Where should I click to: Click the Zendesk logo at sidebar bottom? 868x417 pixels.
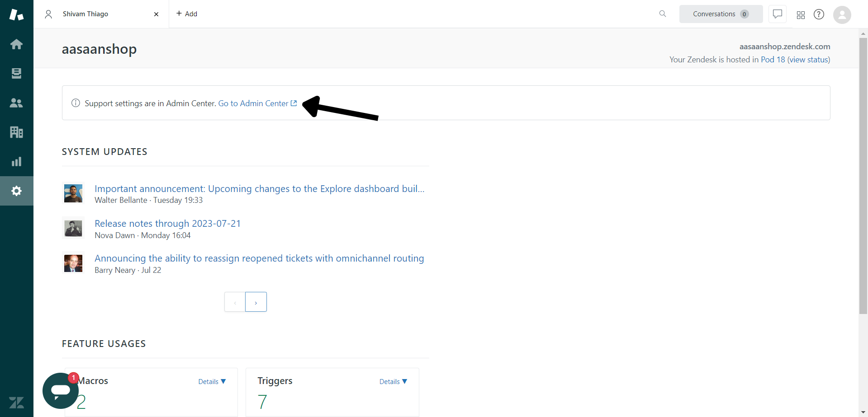click(16, 403)
